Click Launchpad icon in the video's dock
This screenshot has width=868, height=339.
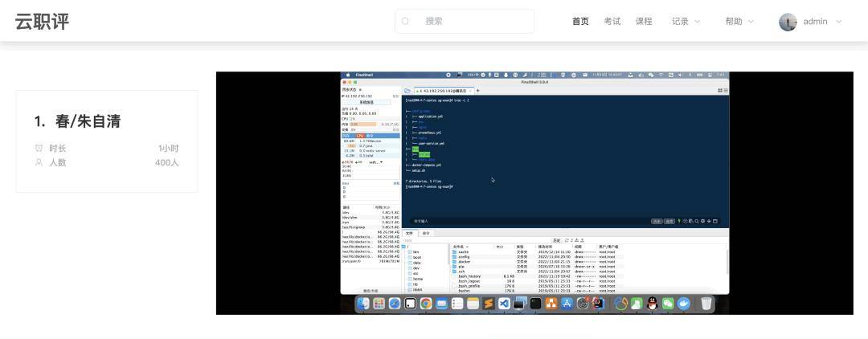click(379, 303)
